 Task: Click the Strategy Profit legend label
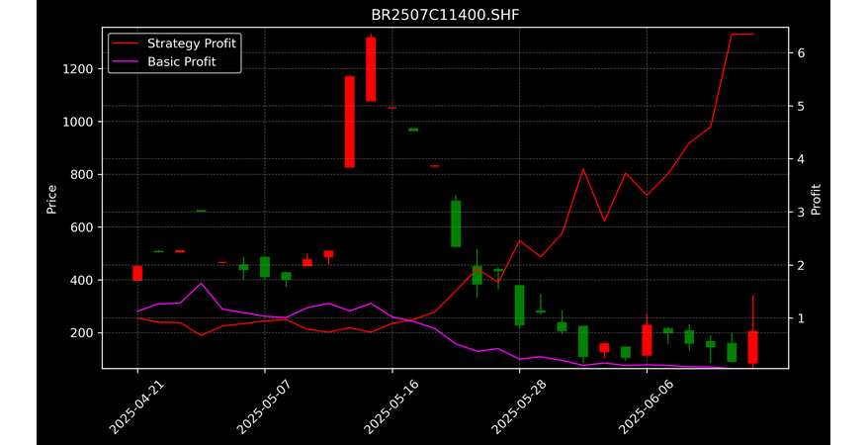pyautogui.click(x=192, y=44)
